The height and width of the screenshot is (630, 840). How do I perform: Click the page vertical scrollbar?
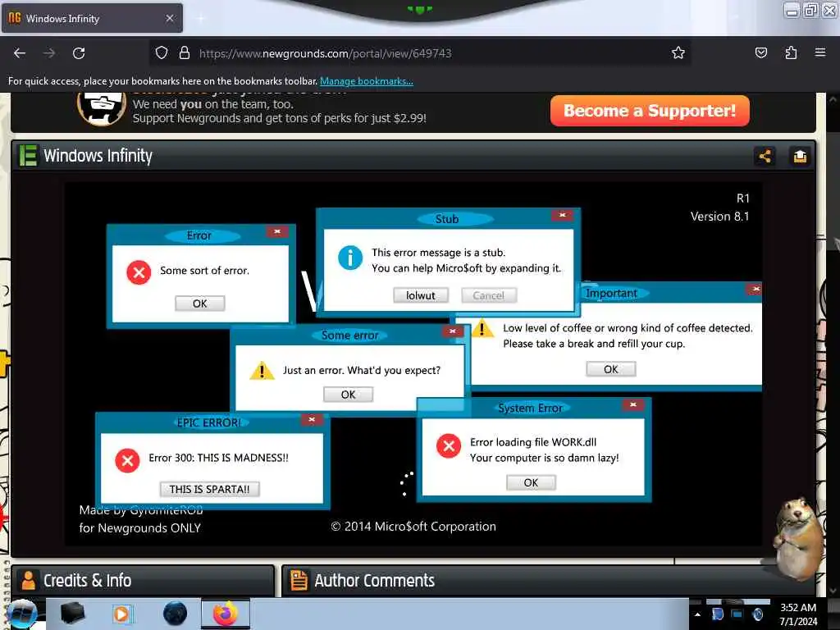pos(833,343)
